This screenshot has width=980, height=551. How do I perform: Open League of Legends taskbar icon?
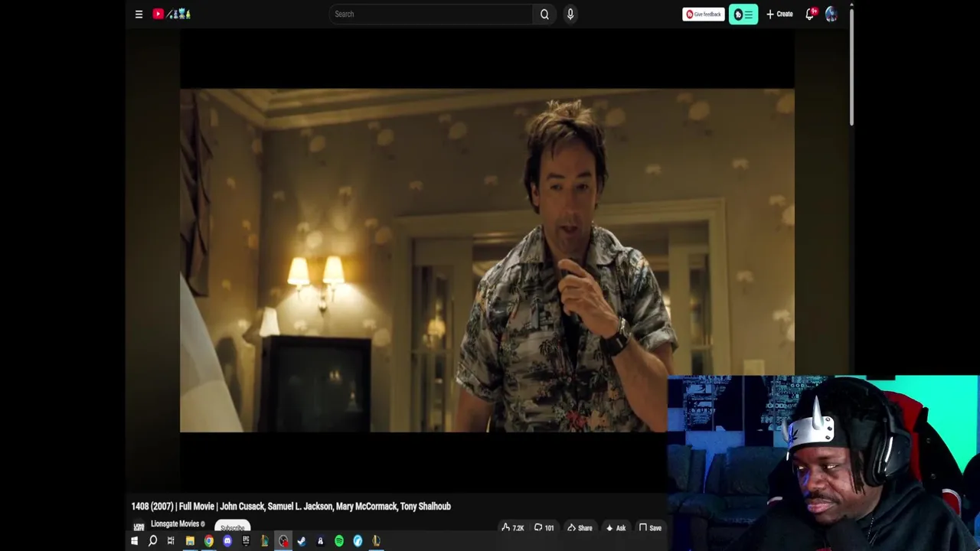click(x=376, y=541)
